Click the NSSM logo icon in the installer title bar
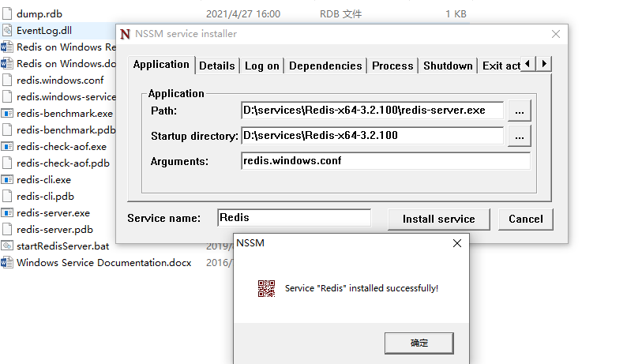Viewport: 627px width, 364px height. click(125, 34)
